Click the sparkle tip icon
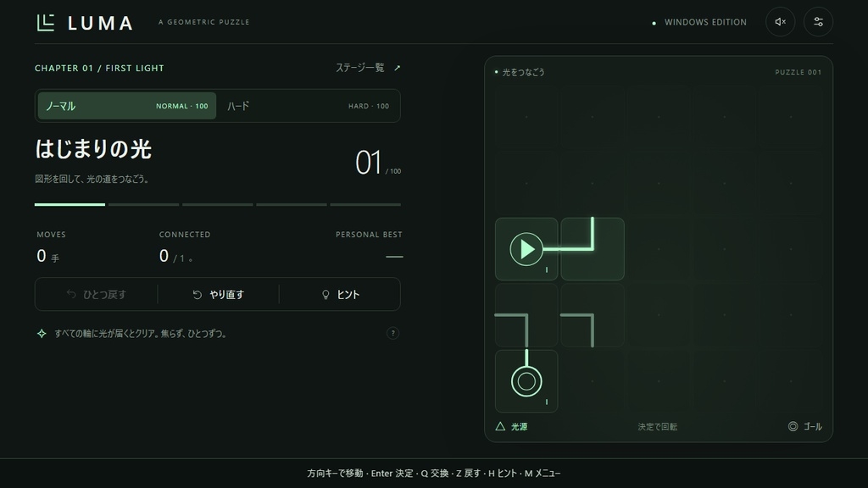The height and width of the screenshot is (488, 868). [x=42, y=333]
